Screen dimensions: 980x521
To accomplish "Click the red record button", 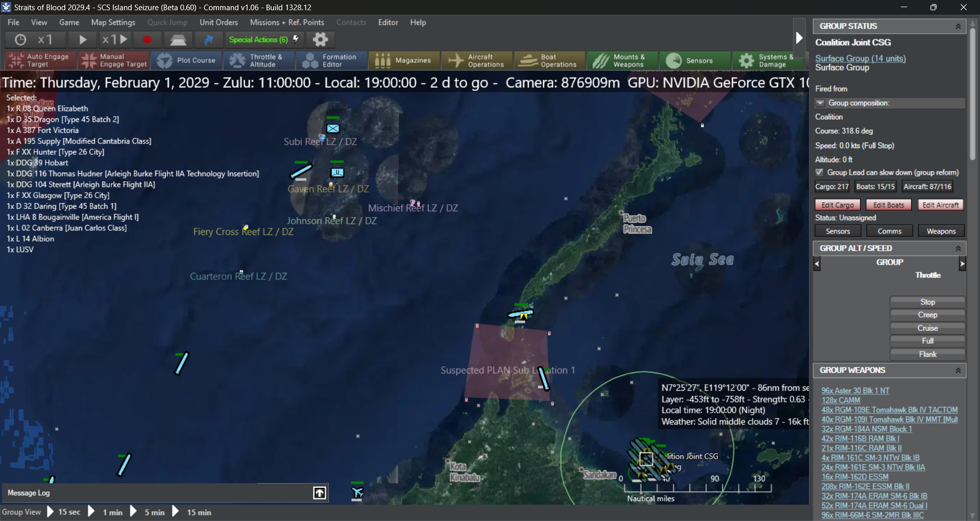I will pyautogui.click(x=147, y=40).
